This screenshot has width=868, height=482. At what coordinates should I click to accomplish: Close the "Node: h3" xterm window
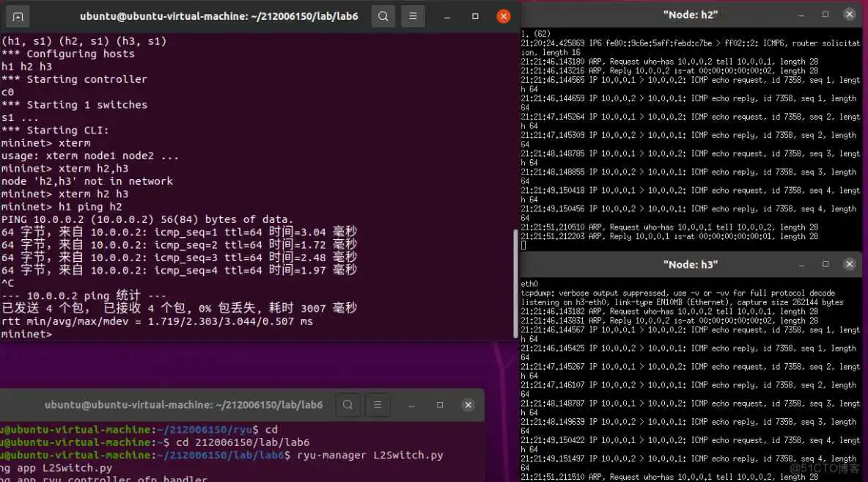tap(849, 264)
